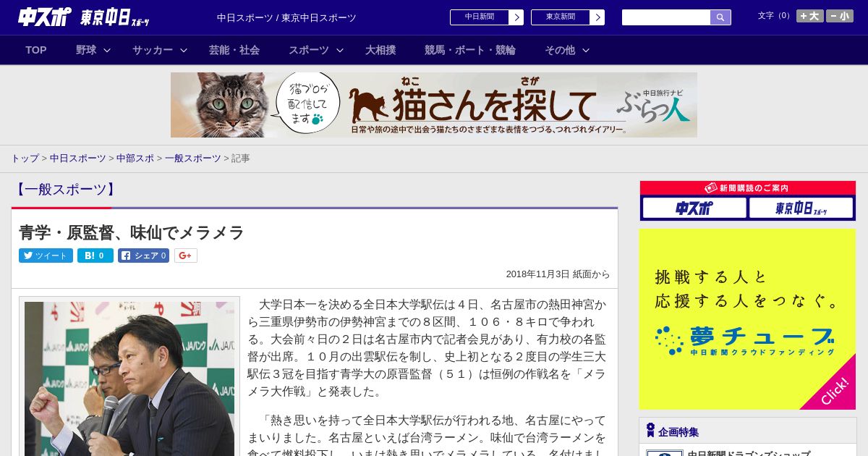Expand the サッカー menu
This screenshot has width=868, height=456.
[x=160, y=50]
